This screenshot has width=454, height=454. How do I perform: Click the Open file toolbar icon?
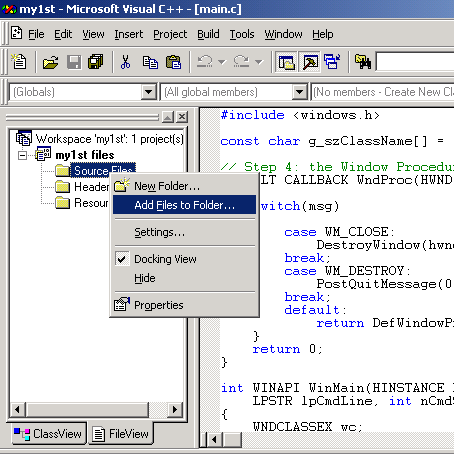pos(50,62)
